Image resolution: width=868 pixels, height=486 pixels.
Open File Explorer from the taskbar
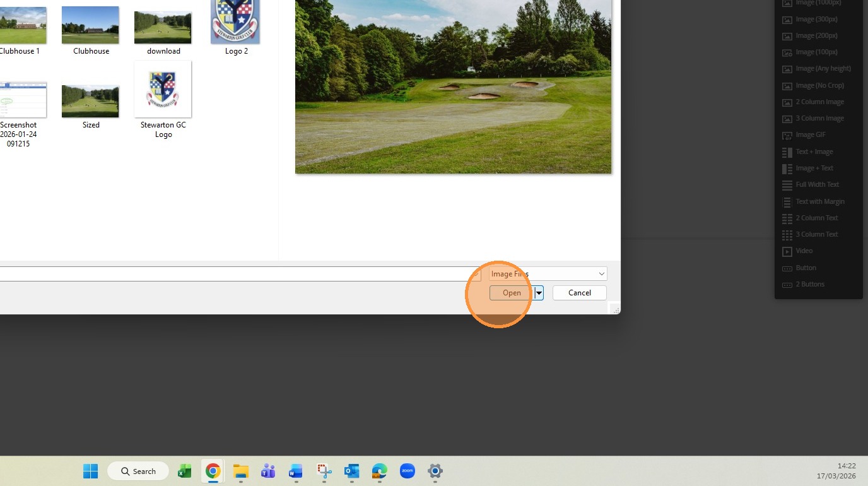click(241, 471)
